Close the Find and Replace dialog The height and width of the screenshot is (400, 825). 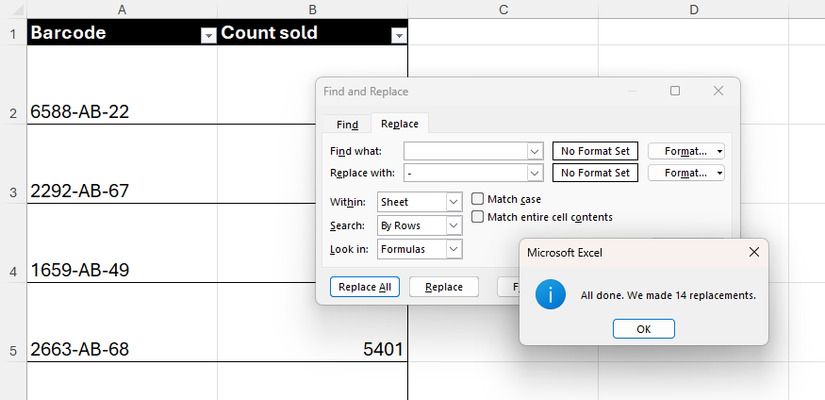point(718,91)
